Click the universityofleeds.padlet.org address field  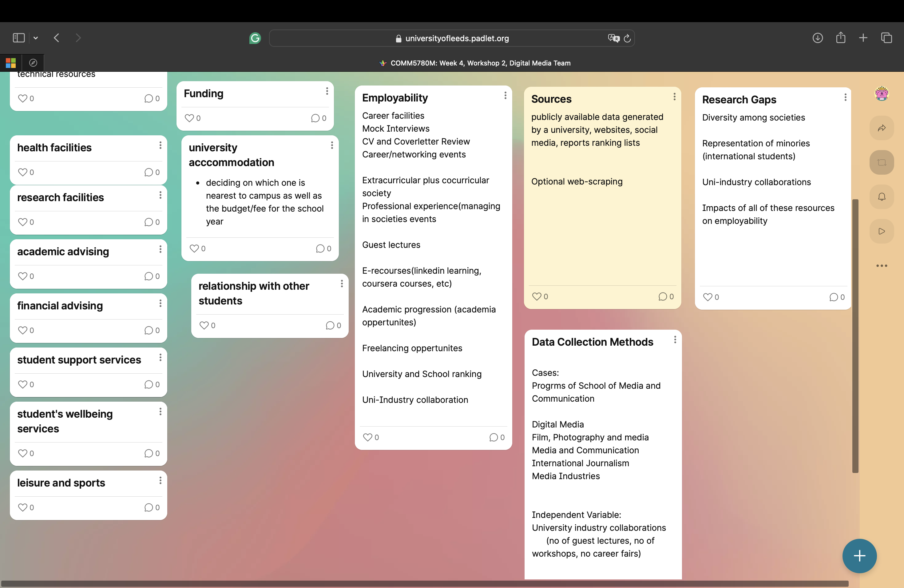point(452,38)
